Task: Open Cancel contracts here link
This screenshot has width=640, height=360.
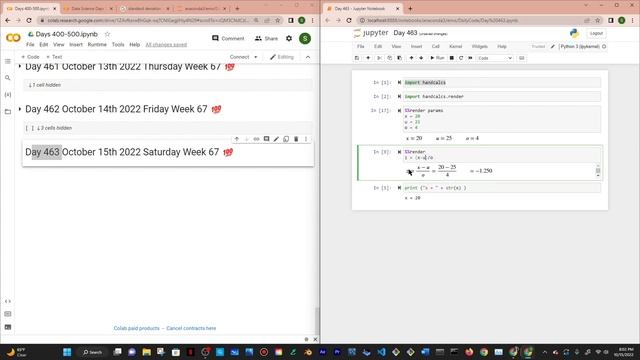Action: coord(191,328)
